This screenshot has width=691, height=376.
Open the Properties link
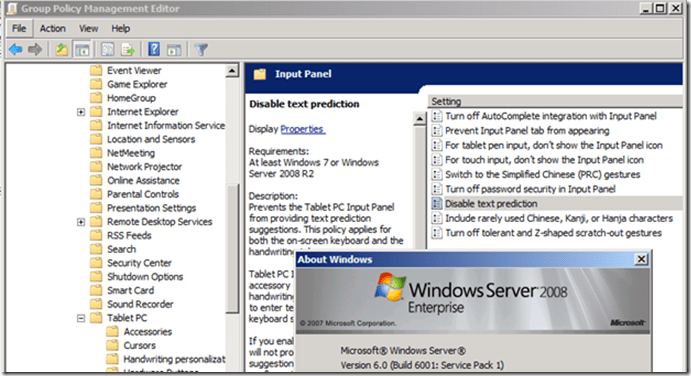[303, 129]
